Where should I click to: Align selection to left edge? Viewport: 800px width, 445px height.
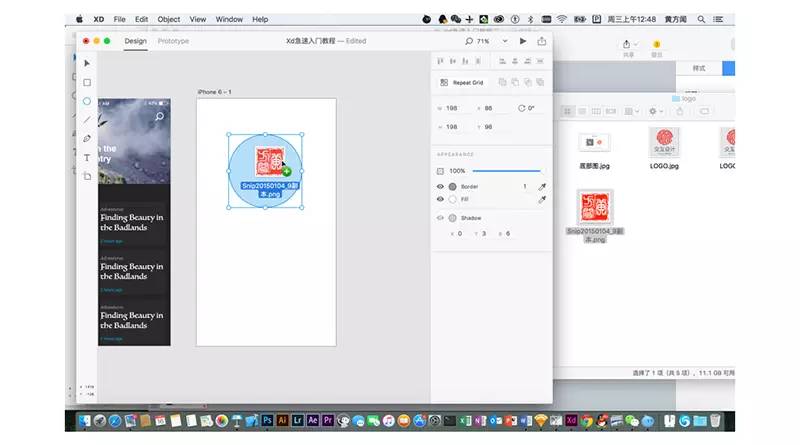click(503, 61)
